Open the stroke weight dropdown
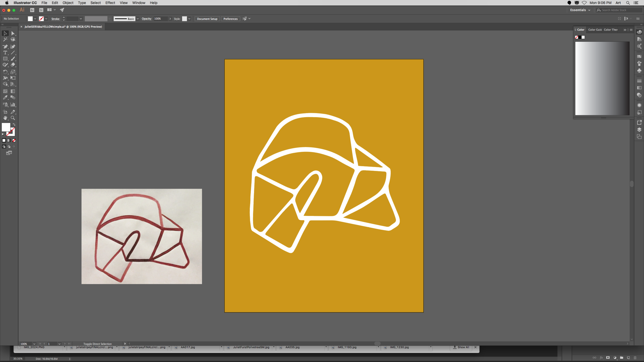The height and width of the screenshot is (362, 644). tap(81, 19)
